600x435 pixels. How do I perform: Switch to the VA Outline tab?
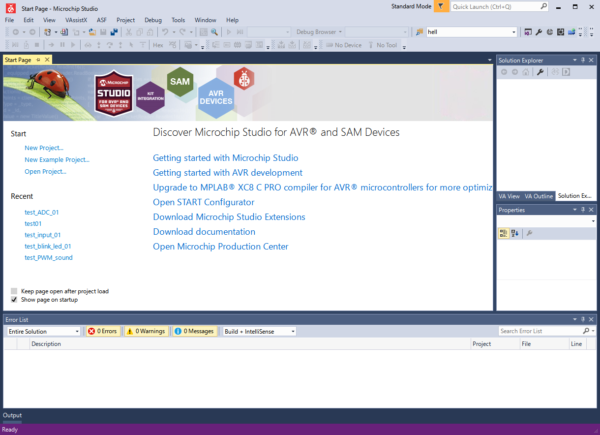pyautogui.click(x=539, y=196)
